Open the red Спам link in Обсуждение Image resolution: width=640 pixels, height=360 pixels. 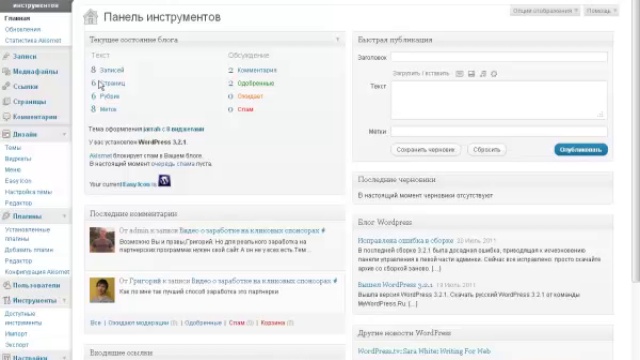pos(245,109)
